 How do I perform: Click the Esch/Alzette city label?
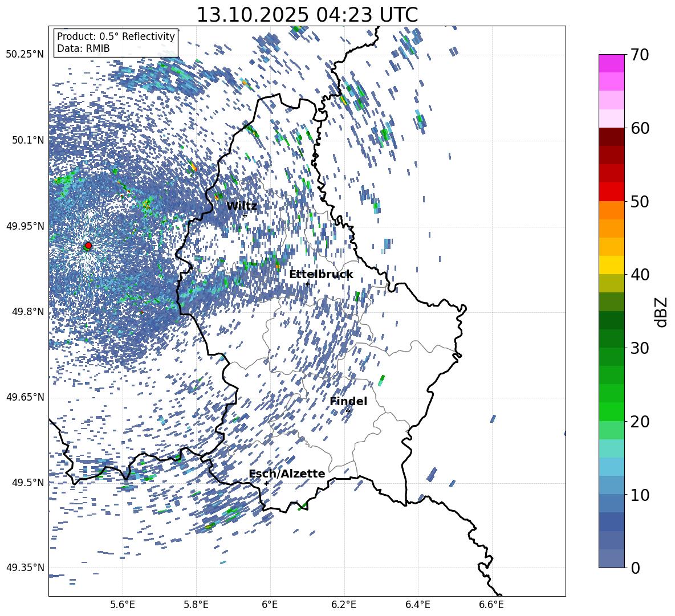tap(287, 474)
